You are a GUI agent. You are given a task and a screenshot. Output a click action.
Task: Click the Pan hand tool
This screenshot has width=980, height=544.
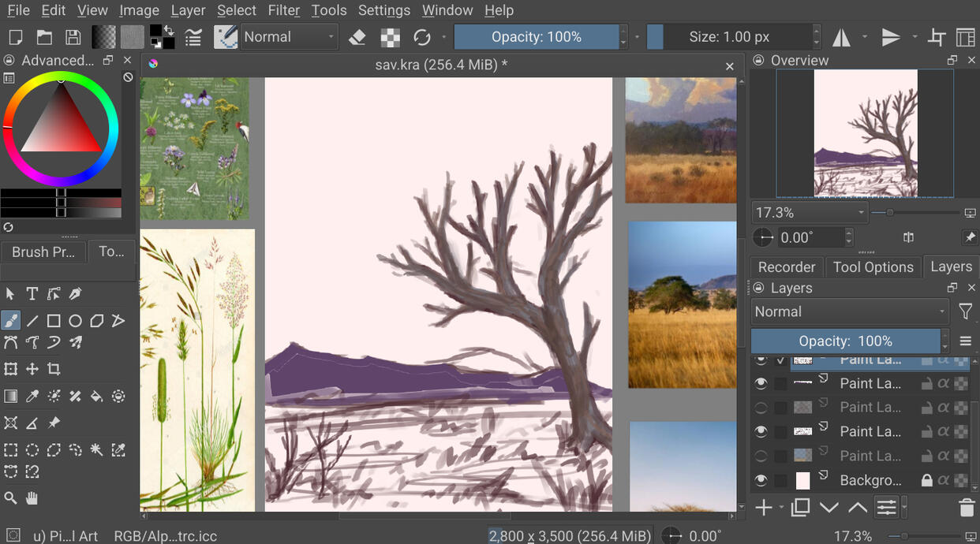32,498
